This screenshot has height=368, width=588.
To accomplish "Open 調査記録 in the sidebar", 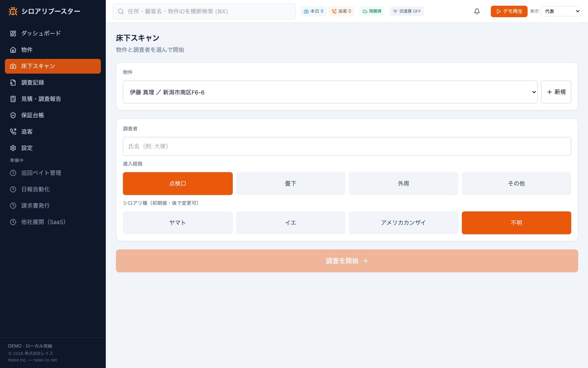I will pyautogui.click(x=53, y=83).
